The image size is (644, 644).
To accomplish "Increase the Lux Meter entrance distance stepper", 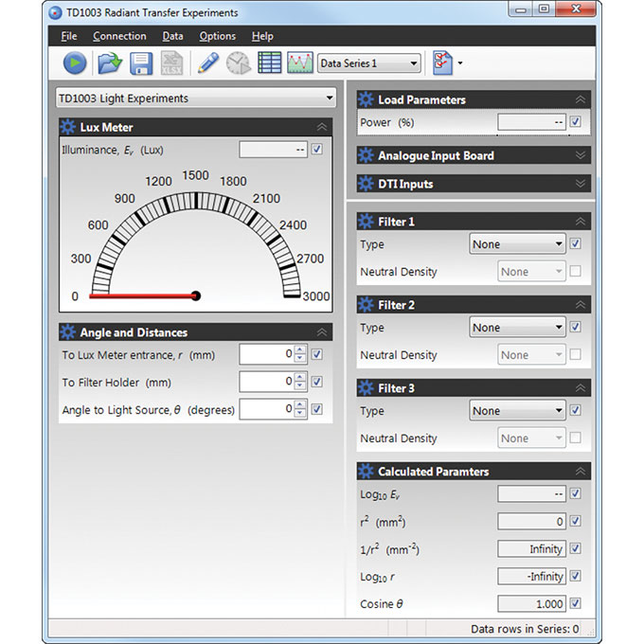I will 300,349.
